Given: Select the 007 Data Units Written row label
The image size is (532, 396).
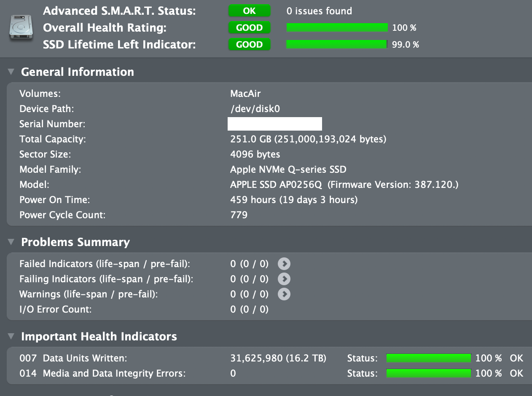Looking at the screenshot, I should pos(73,358).
